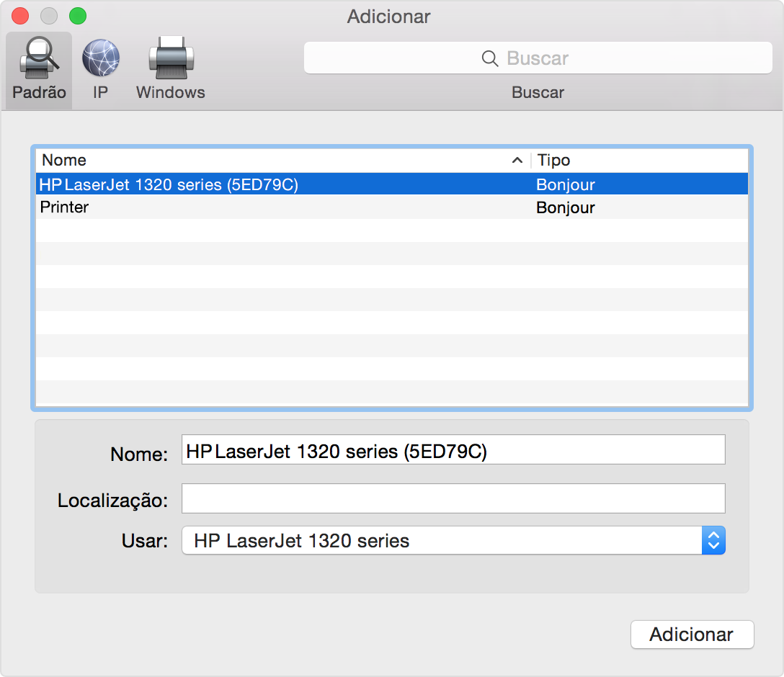Click the red close window button
784x677 pixels.
(21, 16)
